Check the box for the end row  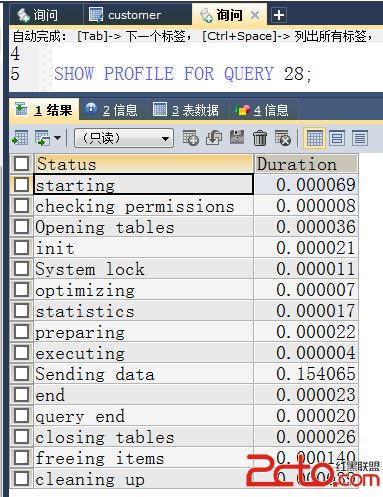coord(22,395)
